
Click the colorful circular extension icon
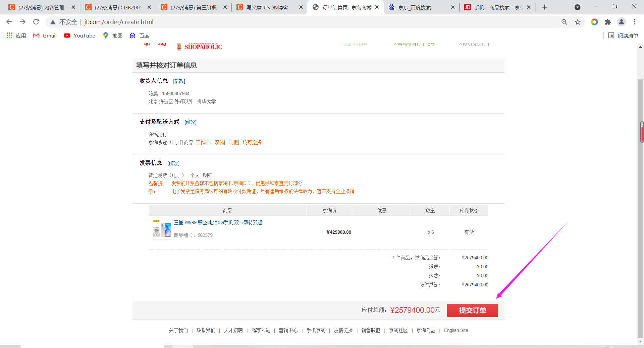594,22
